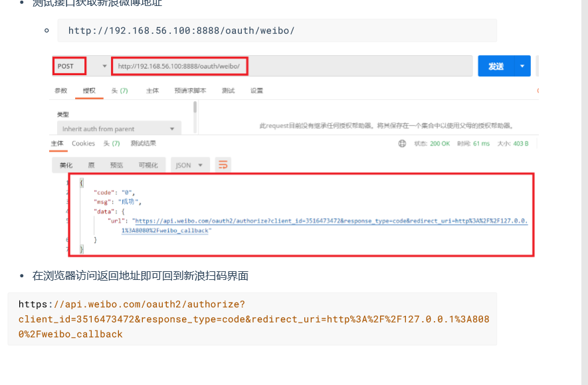This screenshot has width=588, height=385.
Task: Click the 61 ms response time
Action: (x=482, y=144)
